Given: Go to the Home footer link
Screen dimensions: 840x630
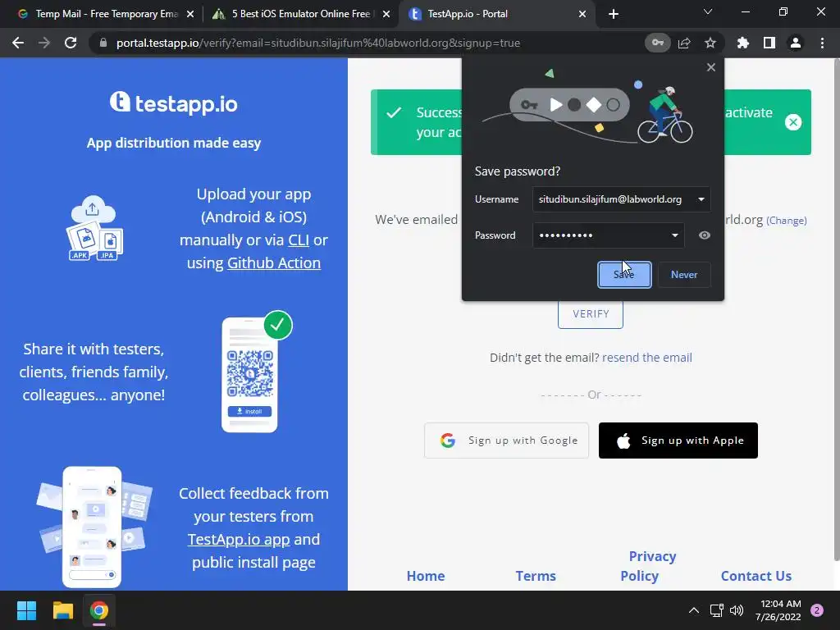Looking at the screenshot, I should click(426, 576).
